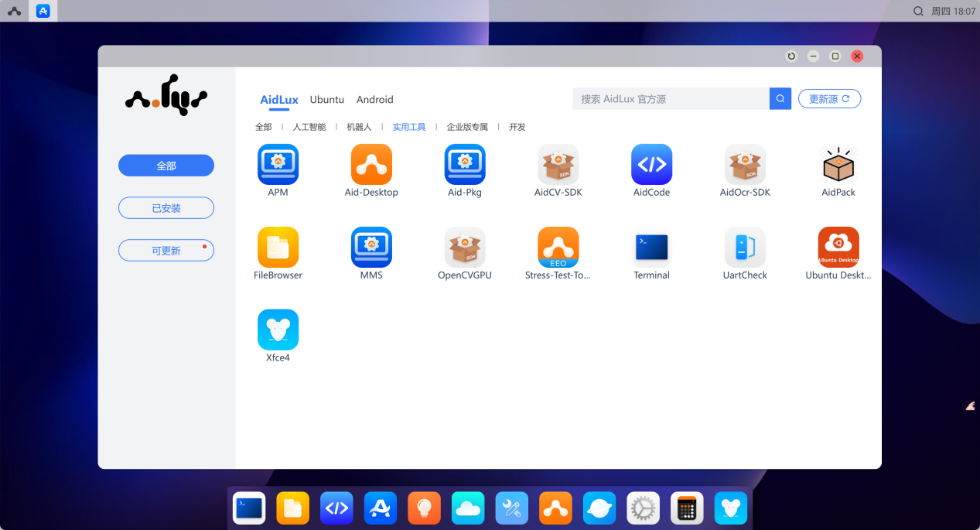
Task: Open the FileBrowser app icon
Action: [278, 247]
